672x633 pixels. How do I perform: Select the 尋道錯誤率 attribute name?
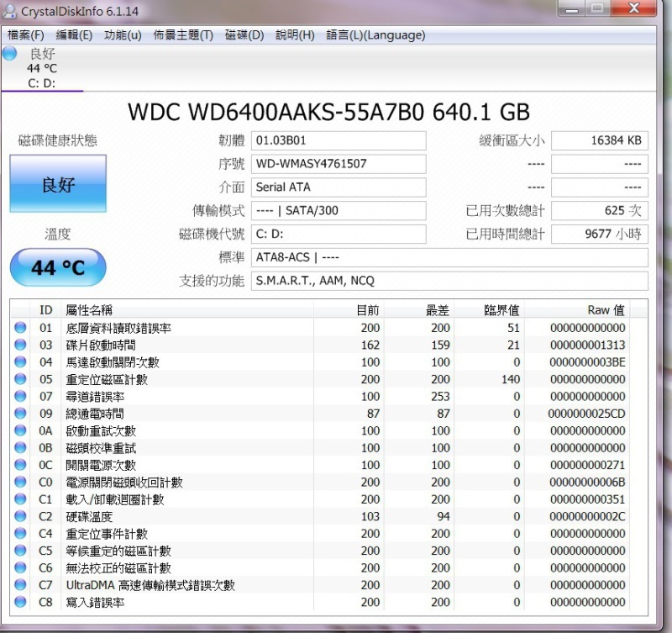[x=95, y=397]
